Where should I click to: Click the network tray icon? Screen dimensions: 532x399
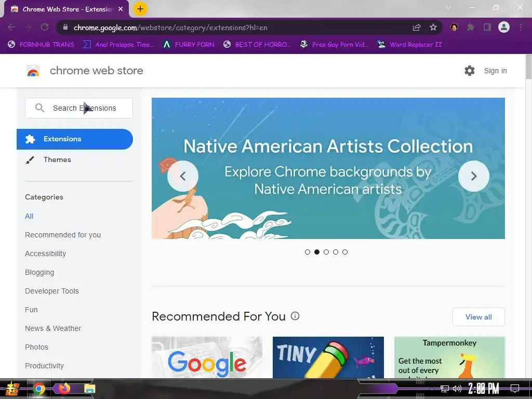[445, 389]
